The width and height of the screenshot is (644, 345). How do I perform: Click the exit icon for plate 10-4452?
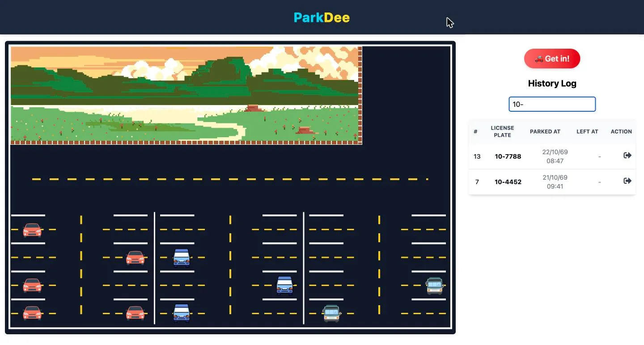pos(627,181)
